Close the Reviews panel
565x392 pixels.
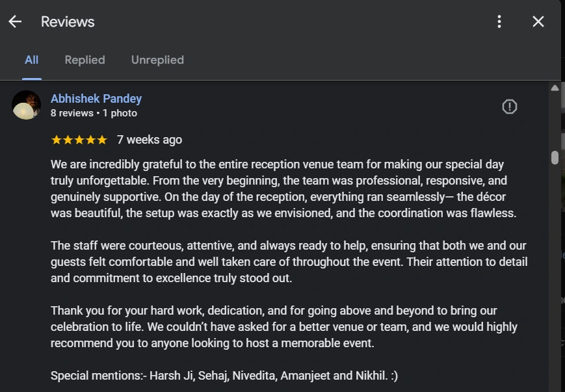(x=538, y=21)
